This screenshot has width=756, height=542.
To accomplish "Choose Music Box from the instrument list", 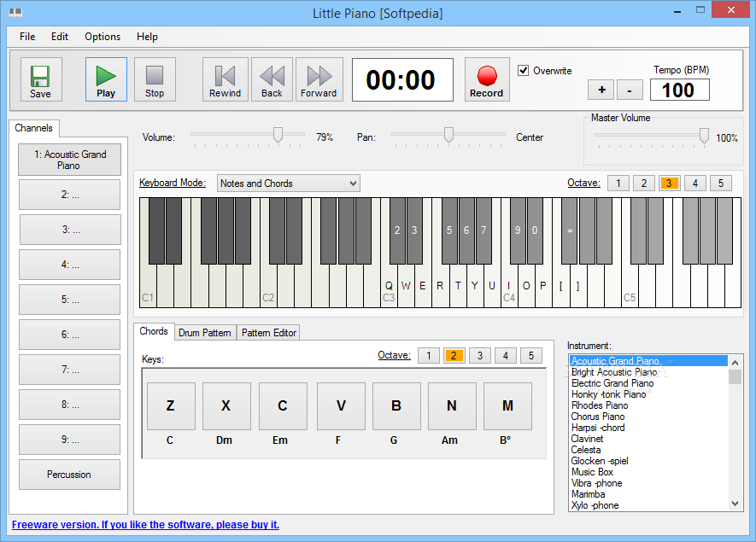I will [648, 472].
